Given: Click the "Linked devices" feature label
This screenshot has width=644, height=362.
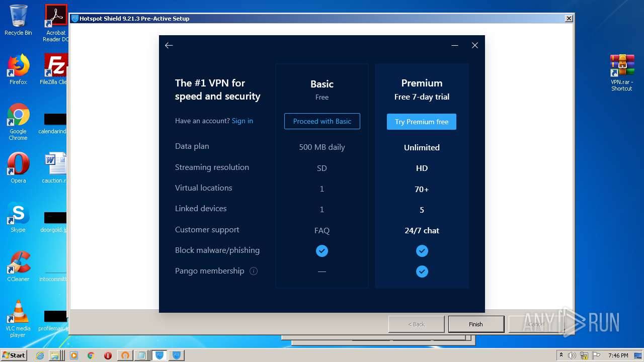Looking at the screenshot, I should pyautogui.click(x=201, y=208).
